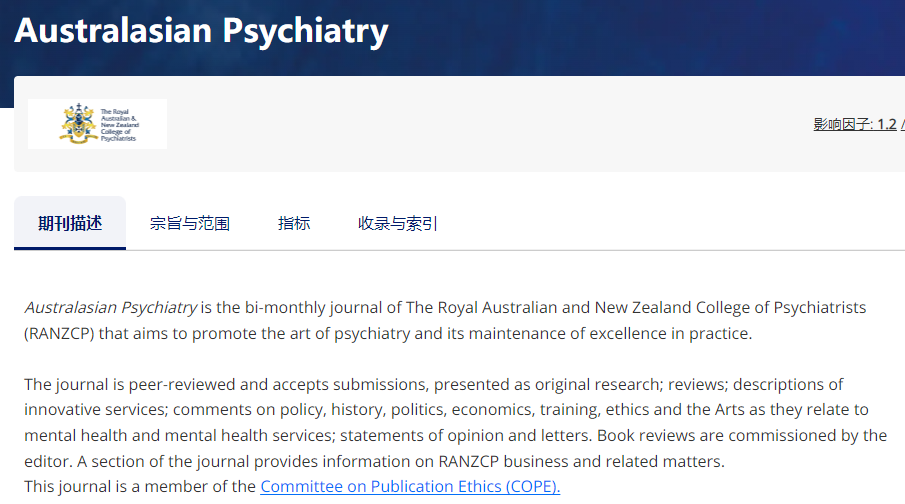Show the 收录与索引 tab

[x=398, y=223]
